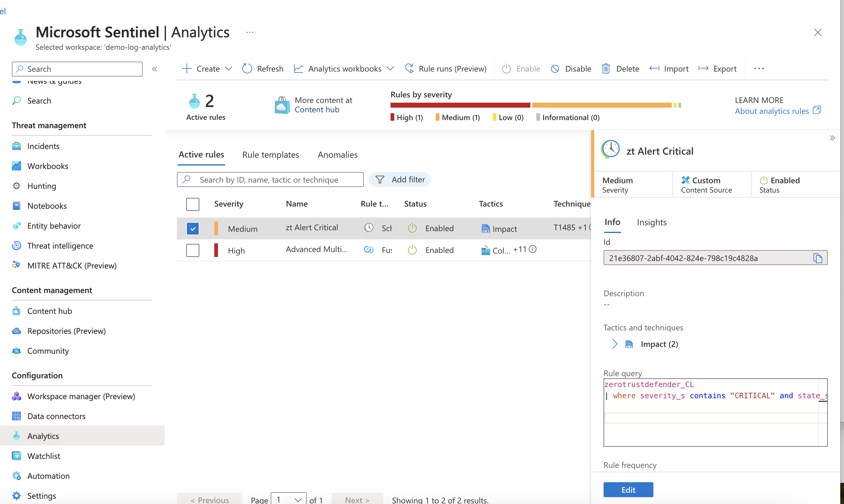Viewport: 844px width, 504px height.
Task: Select the Automation section icon
Action: pyautogui.click(x=16, y=476)
